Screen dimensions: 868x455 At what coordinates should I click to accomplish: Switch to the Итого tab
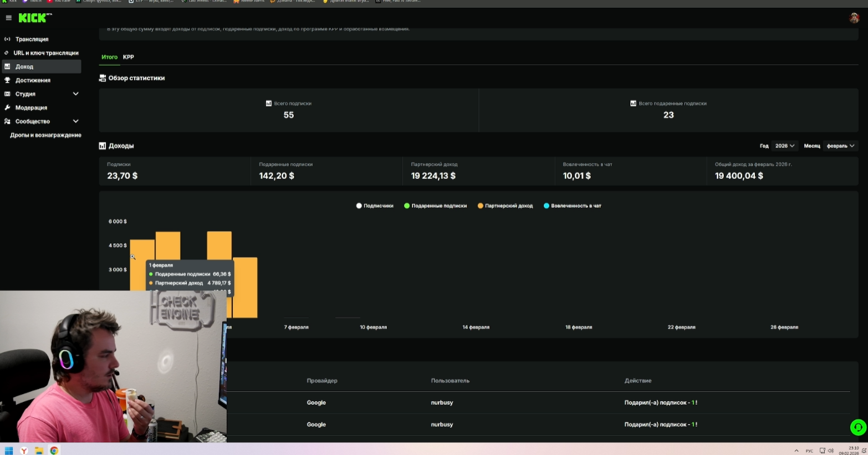110,57
